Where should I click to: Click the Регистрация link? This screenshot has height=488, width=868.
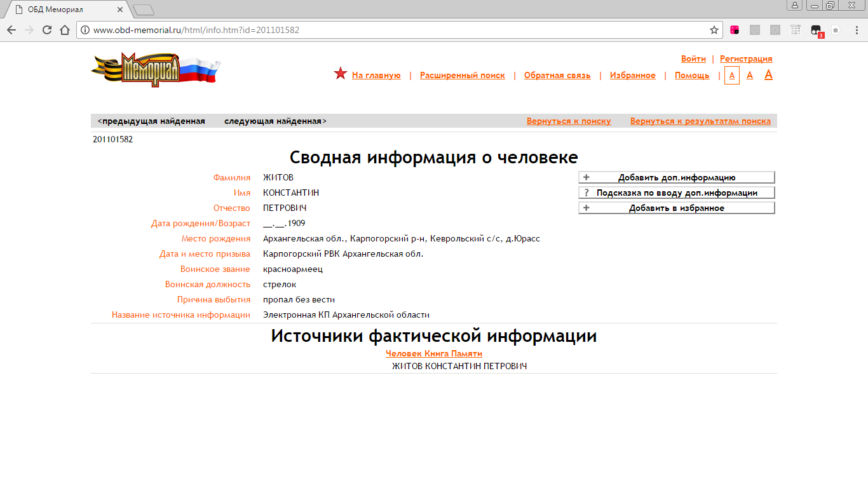point(746,58)
